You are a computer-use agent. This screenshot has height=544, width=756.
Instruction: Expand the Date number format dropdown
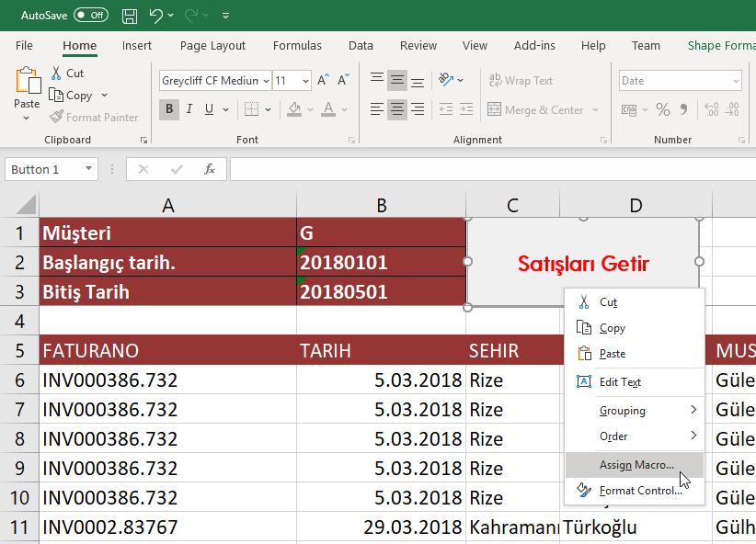(x=736, y=81)
